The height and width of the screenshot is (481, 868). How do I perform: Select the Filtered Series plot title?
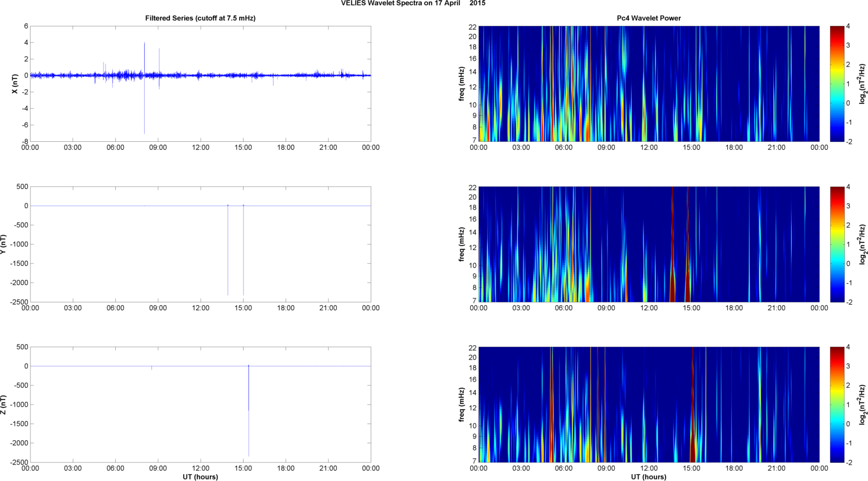(200, 18)
